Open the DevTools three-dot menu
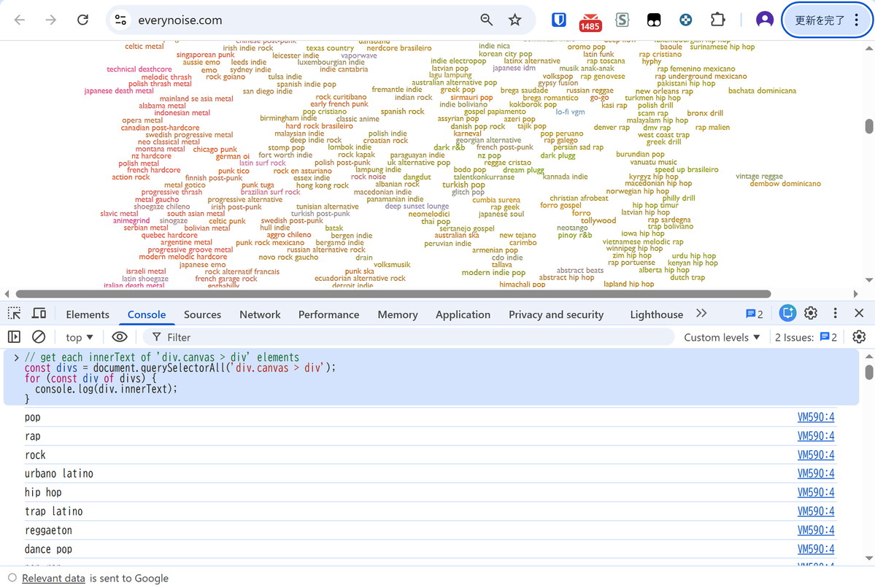The width and height of the screenshot is (875, 588). tap(835, 313)
